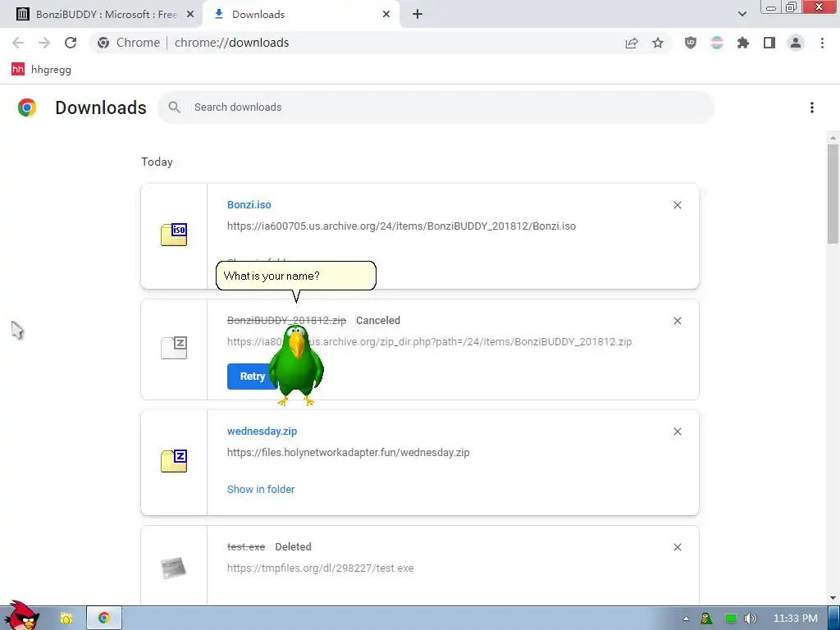
Task: Click the What is your name speech bubble
Action: pyautogui.click(x=295, y=276)
